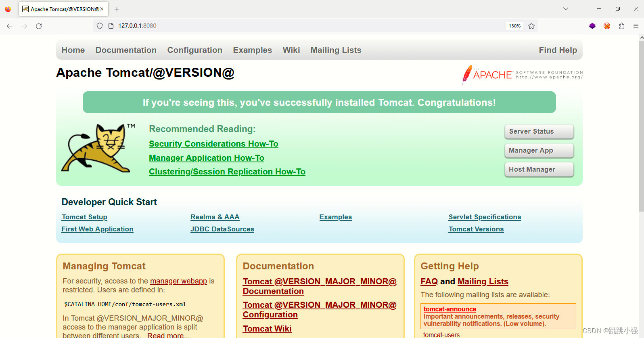Open Clustering/Session Replication How-To link
The width and height of the screenshot is (644, 338).
click(x=227, y=172)
